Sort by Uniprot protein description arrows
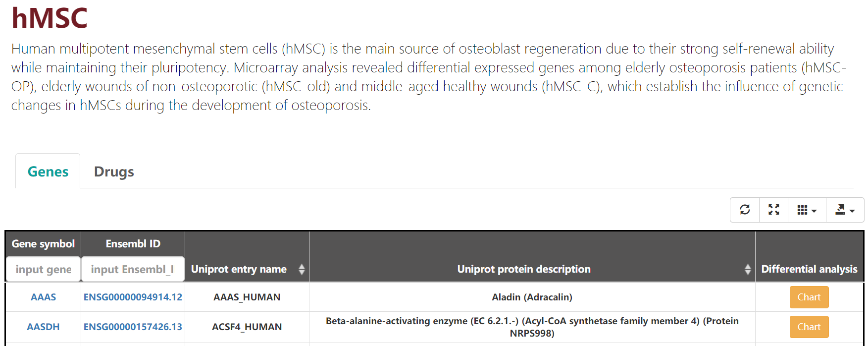The image size is (868, 346). [748, 269]
